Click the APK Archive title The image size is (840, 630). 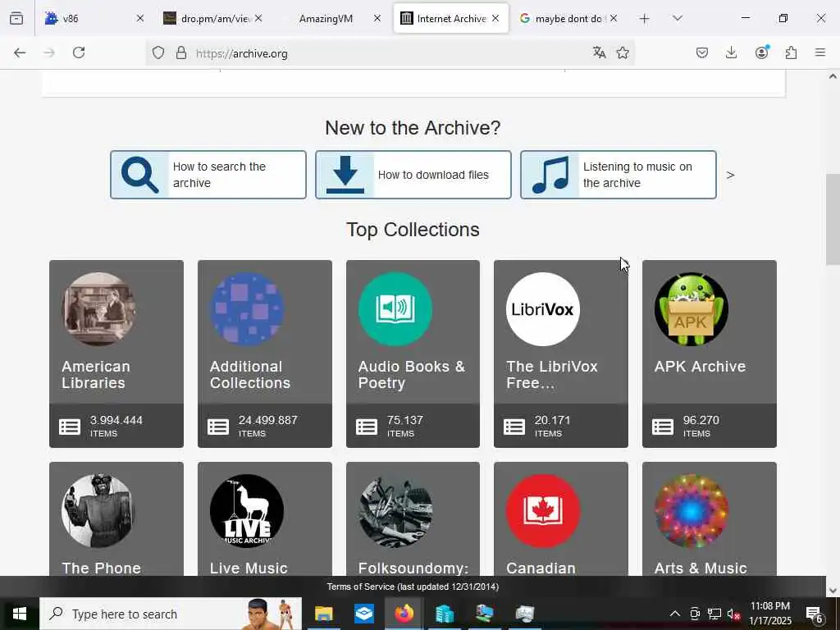click(x=700, y=367)
